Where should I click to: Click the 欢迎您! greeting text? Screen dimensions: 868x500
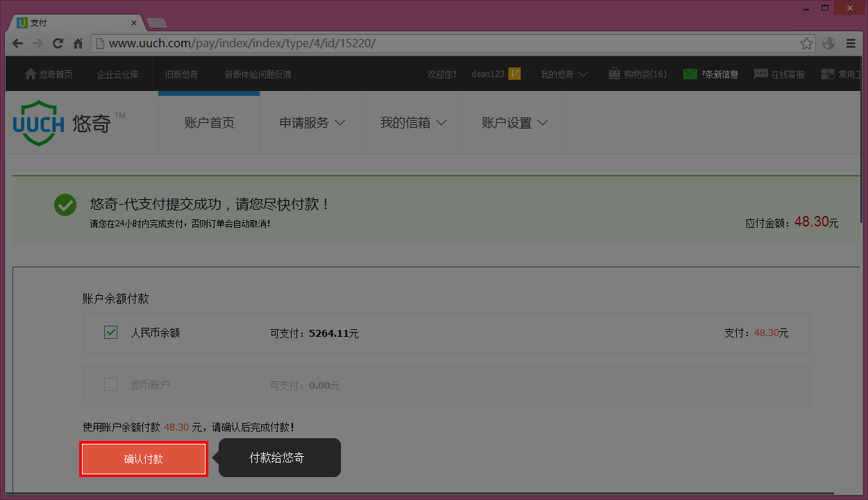point(442,74)
